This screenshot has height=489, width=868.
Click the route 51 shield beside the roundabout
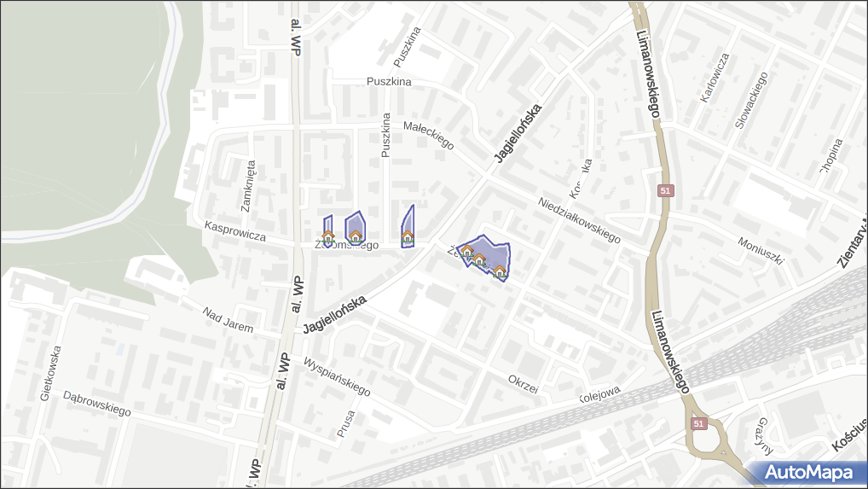pos(698,423)
